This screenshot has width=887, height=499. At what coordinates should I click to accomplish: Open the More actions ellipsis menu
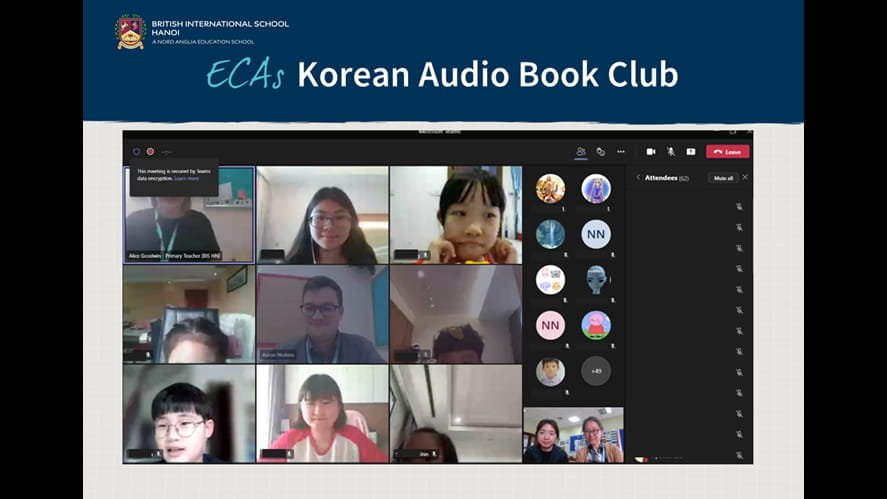pos(621,152)
